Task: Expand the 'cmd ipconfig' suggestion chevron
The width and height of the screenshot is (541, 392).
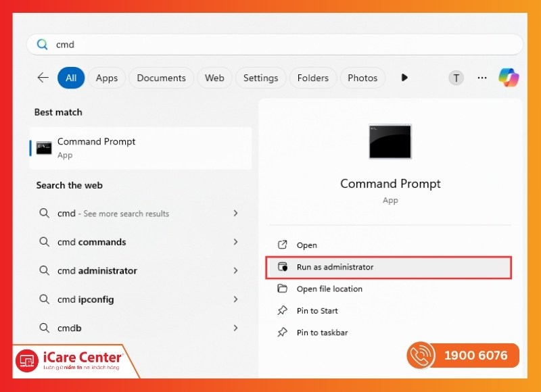Action: pyautogui.click(x=235, y=299)
